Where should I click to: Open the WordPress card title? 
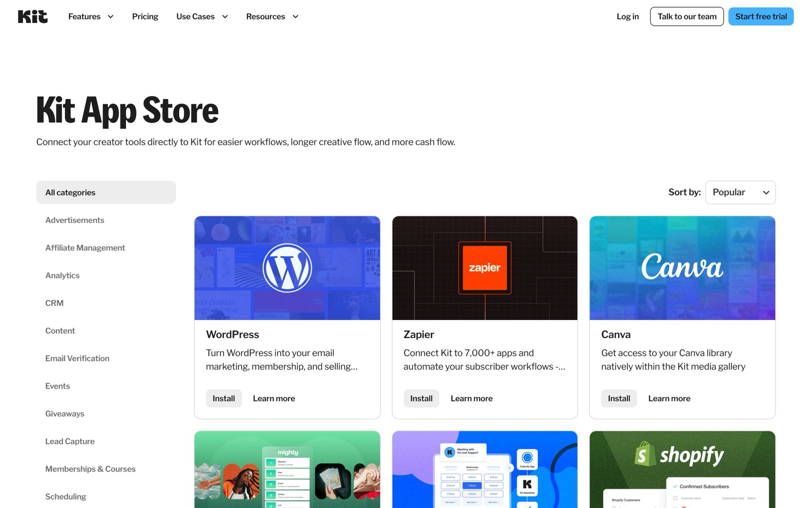(232, 335)
